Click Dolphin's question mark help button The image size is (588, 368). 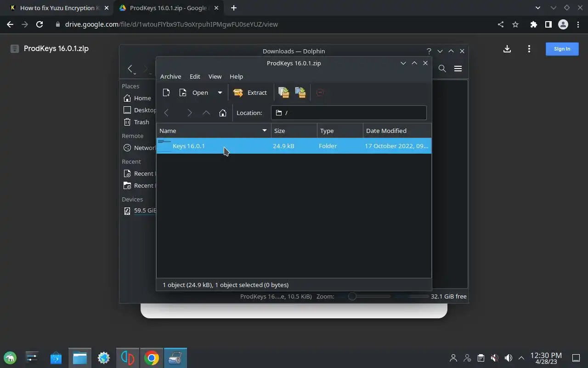point(429,51)
